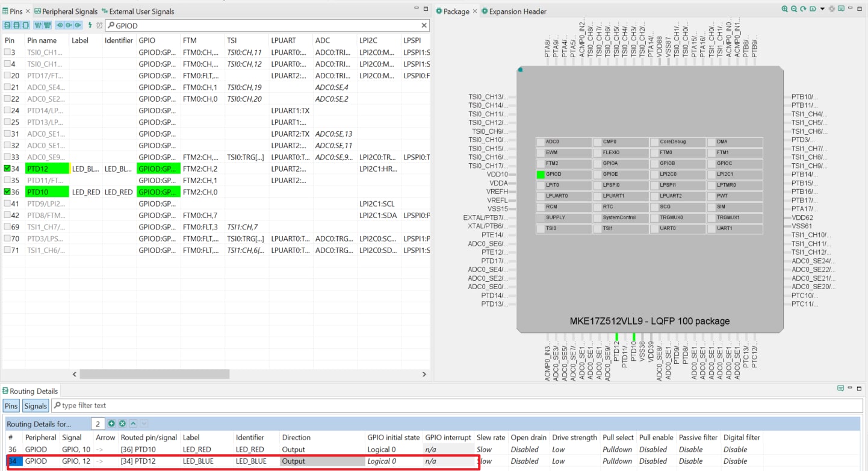The height and width of the screenshot is (471, 868).
Task: Uncheck pin 34 PTD12 checkbox
Action: tap(7, 169)
